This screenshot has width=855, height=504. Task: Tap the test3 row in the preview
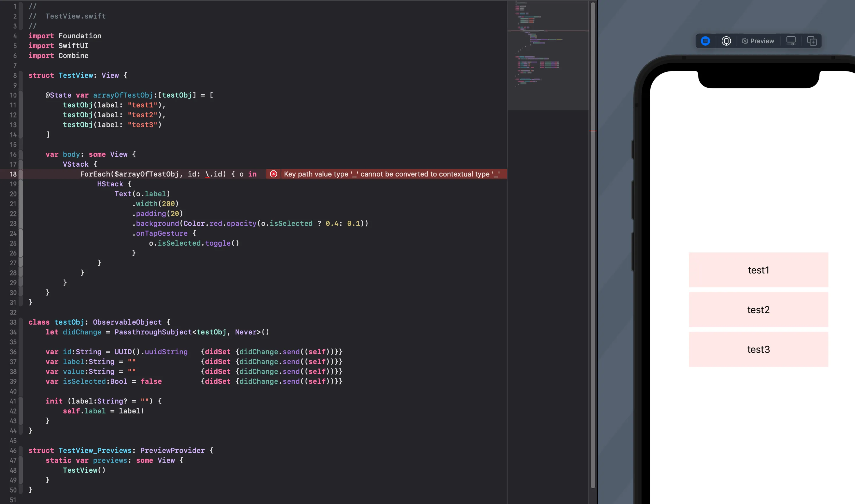[758, 350]
